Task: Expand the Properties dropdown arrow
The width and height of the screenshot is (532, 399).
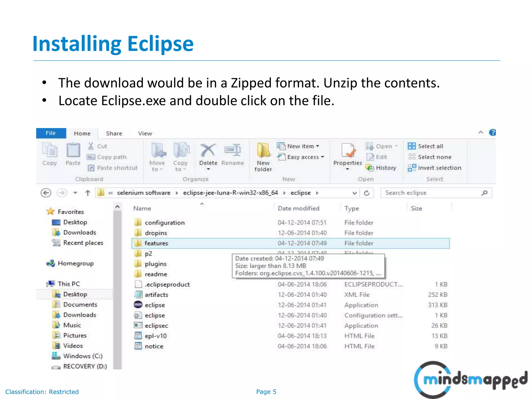Action: (348, 169)
